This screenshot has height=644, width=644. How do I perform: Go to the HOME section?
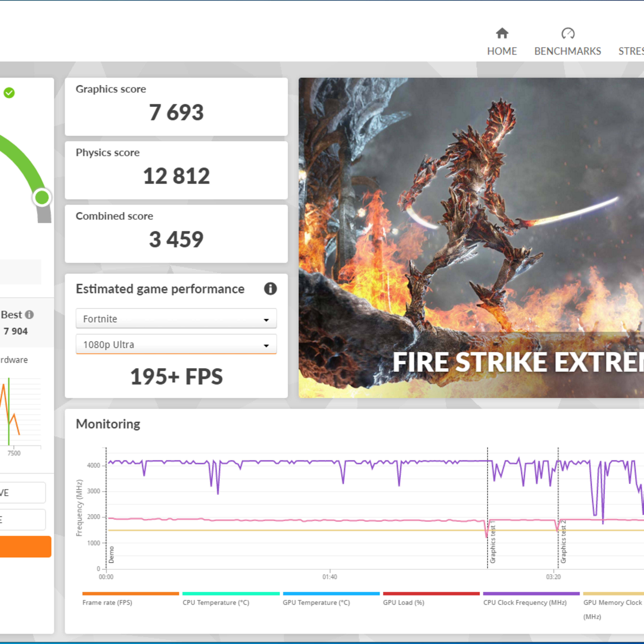click(502, 42)
